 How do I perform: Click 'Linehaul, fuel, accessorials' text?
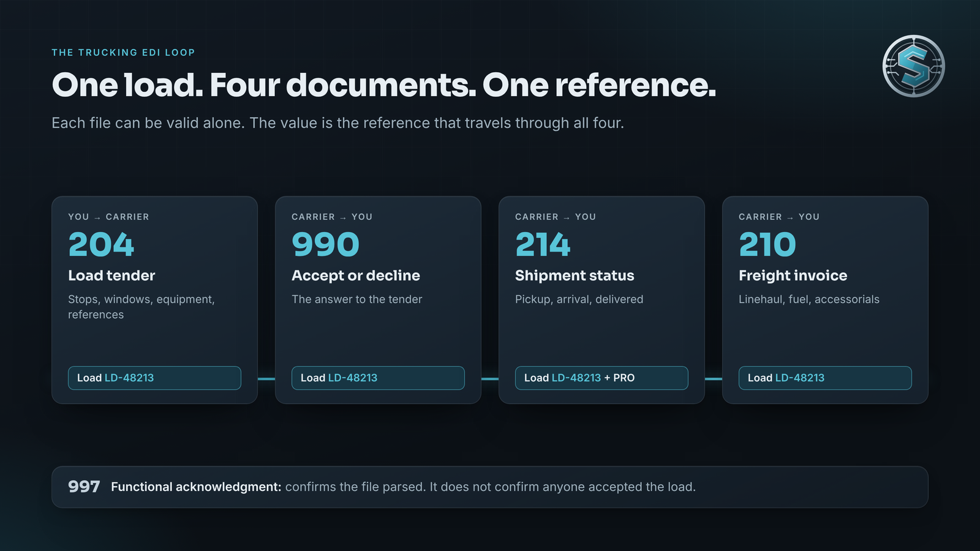point(809,299)
